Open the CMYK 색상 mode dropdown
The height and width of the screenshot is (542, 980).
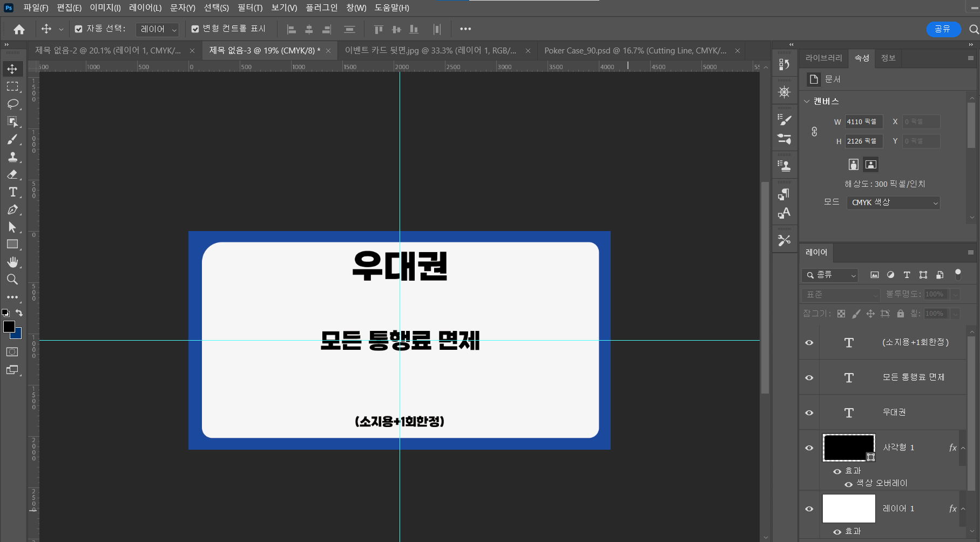(x=893, y=202)
